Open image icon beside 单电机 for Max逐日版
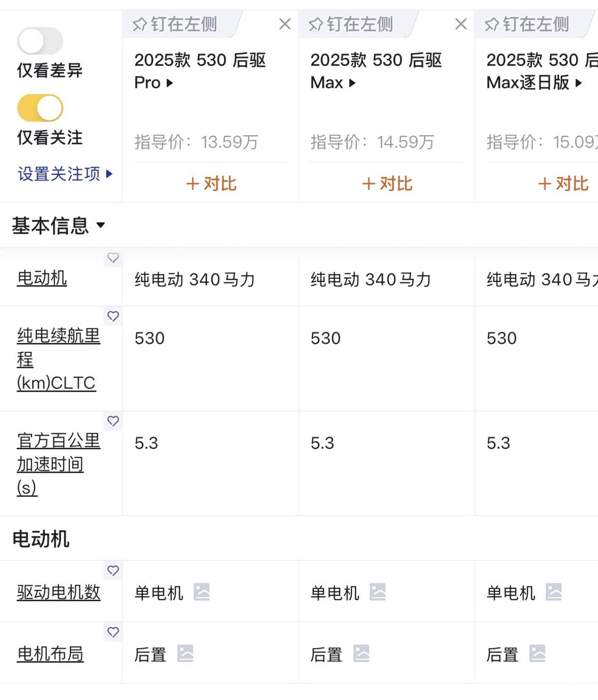 click(554, 592)
